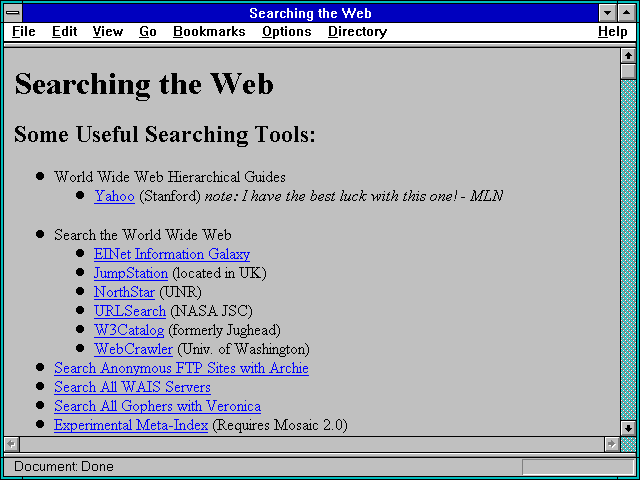Image resolution: width=640 pixels, height=480 pixels.
Task: Open the View menu
Action: coord(108,32)
